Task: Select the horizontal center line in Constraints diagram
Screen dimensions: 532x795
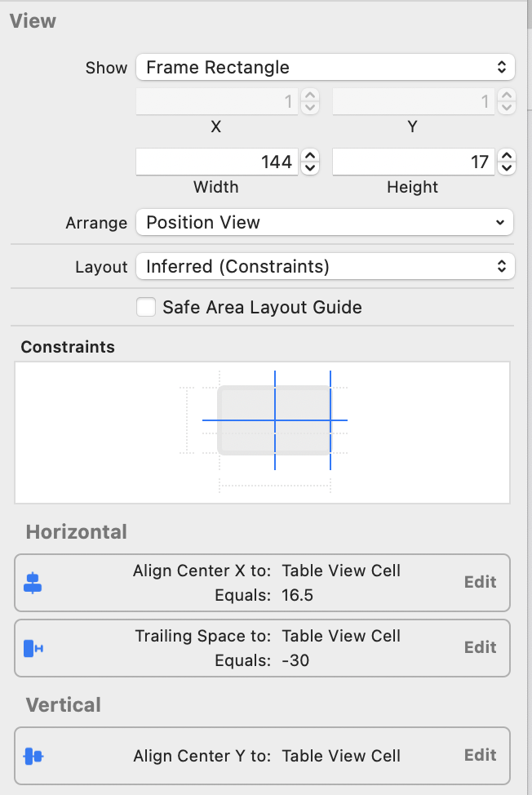Action: [237, 420]
